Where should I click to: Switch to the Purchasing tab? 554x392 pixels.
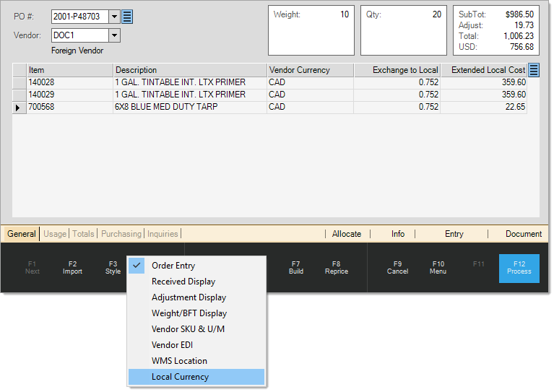pyautogui.click(x=121, y=234)
